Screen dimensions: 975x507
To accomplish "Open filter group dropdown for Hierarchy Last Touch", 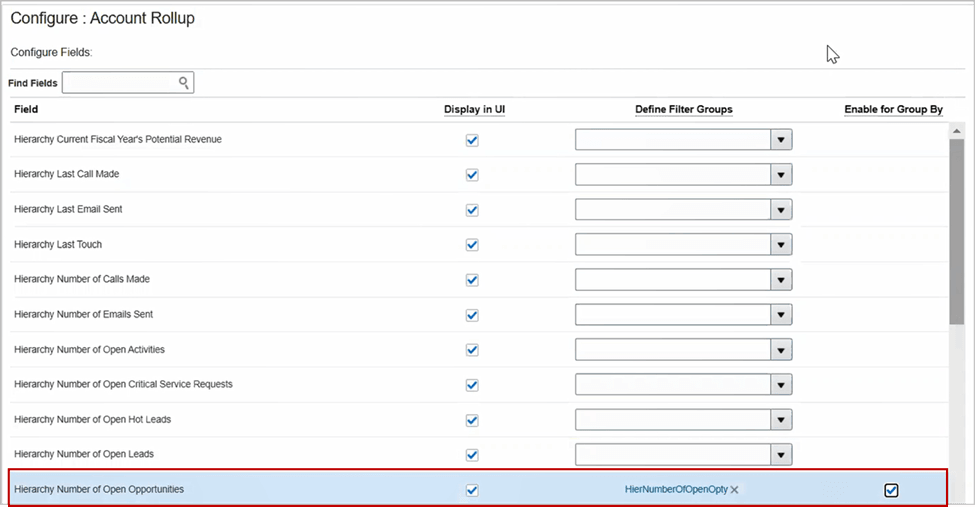I will 781,244.
